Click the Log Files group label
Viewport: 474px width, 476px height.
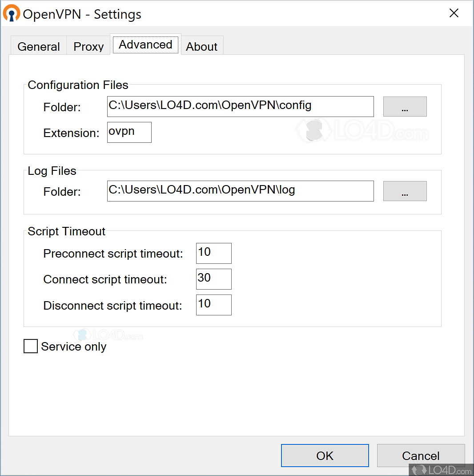tap(52, 171)
